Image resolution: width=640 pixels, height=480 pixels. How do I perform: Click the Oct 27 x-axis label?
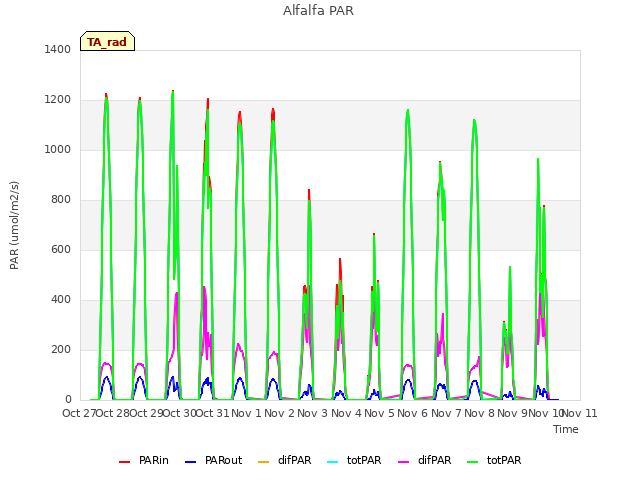point(79,413)
